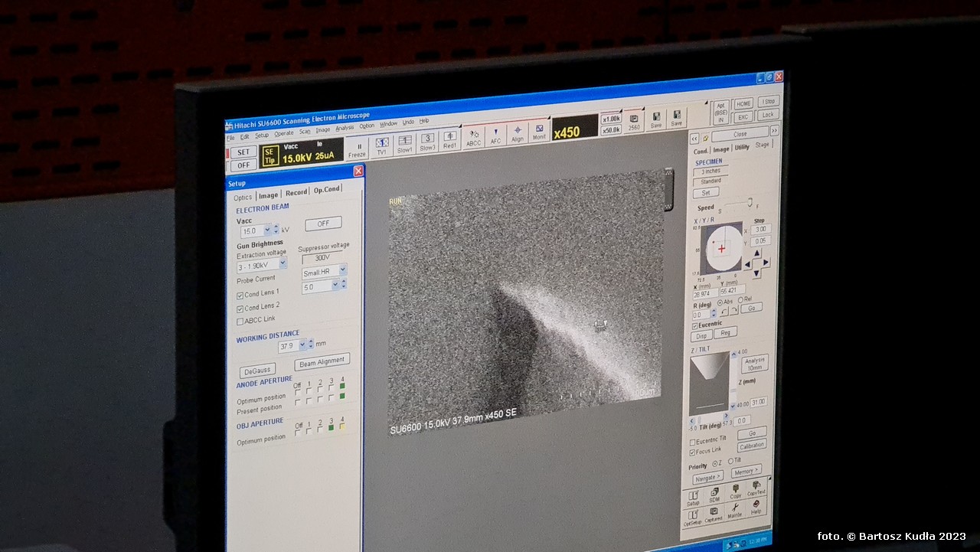Move stage up with the up arrow
Image resolution: width=980 pixels, height=552 pixels.
[x=756, y=253]
